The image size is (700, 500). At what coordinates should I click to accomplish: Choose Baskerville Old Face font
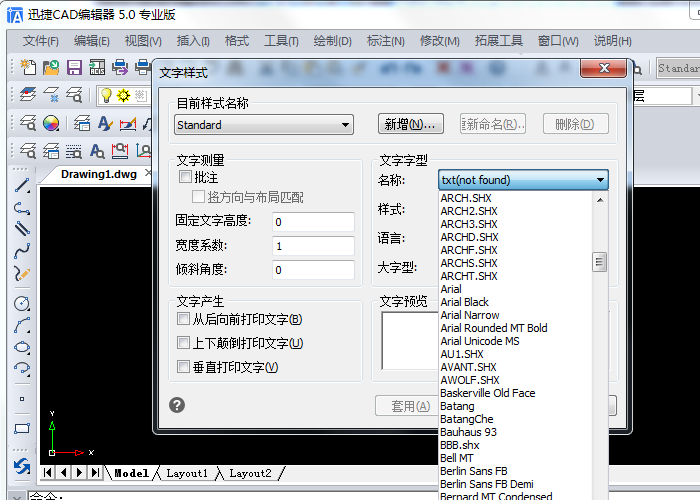coord(488,393)
